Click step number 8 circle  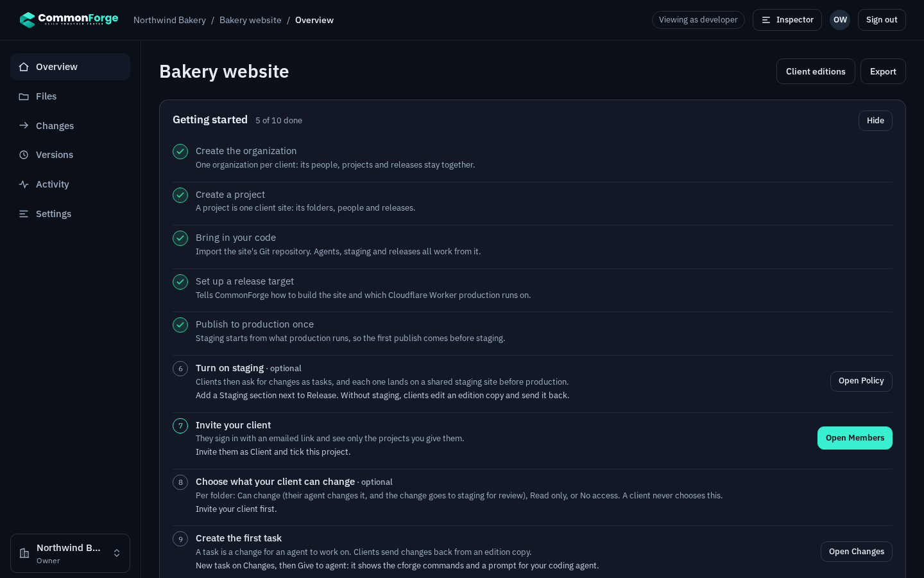(x=180, y=482)
